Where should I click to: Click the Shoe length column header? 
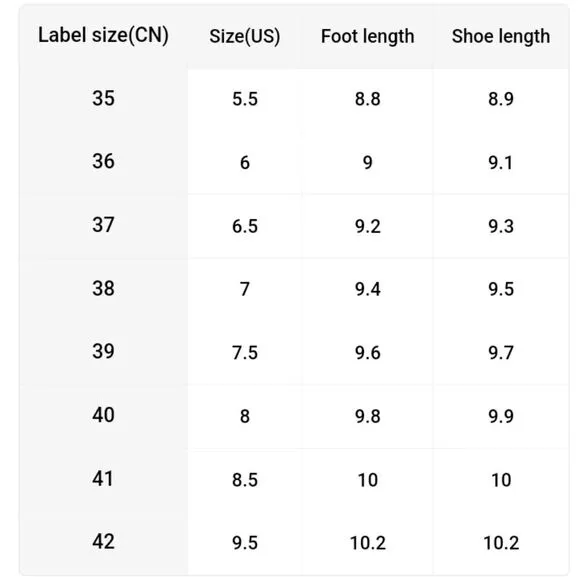[x=501, y=36]
